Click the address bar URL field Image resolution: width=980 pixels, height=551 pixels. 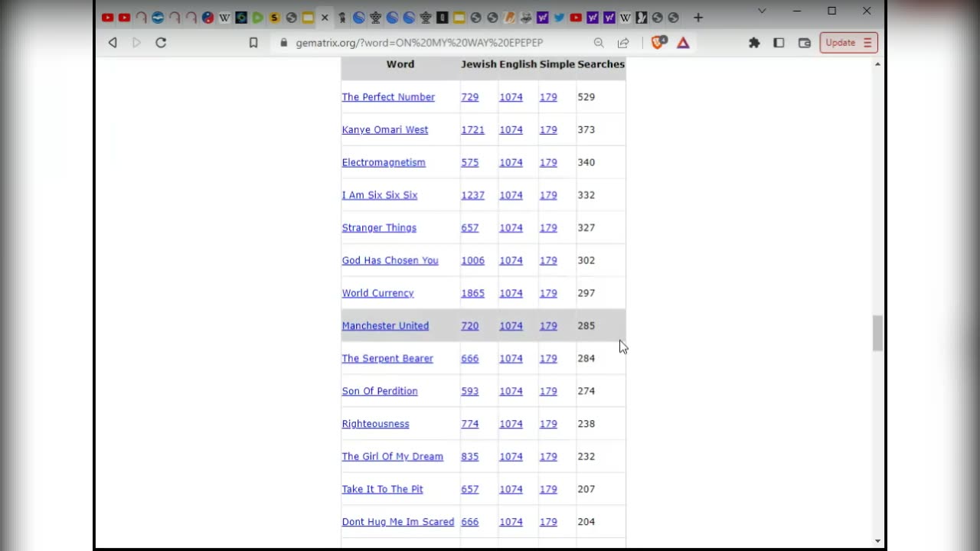pyautogui.click(x=420, y=43)
